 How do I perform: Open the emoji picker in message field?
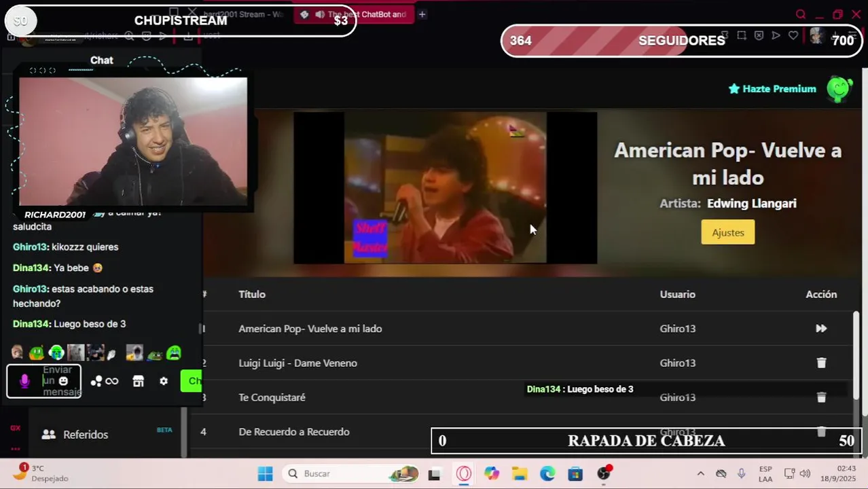tap(63, 381)
